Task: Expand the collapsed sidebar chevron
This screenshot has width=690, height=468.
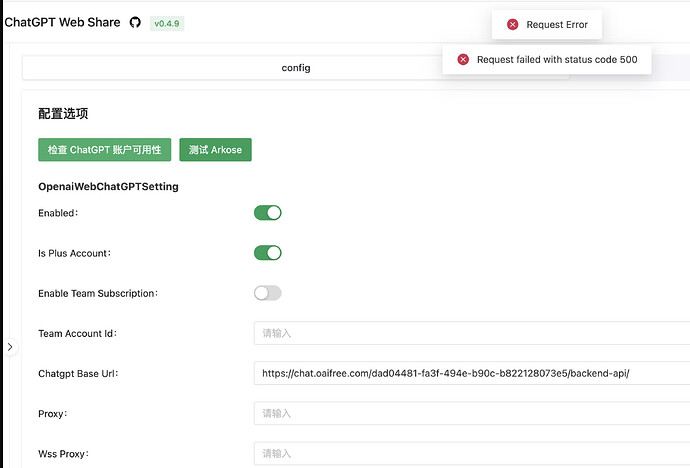Action: (x=10, y=347)
